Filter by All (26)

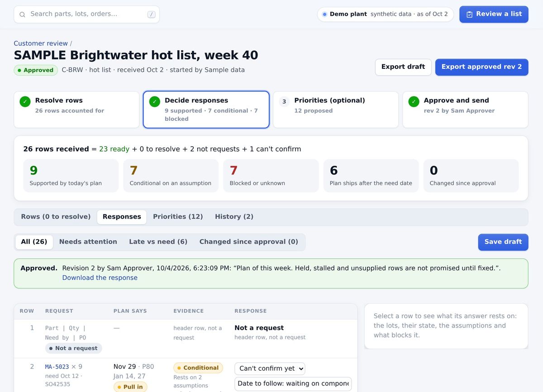[x=34, y=242]
